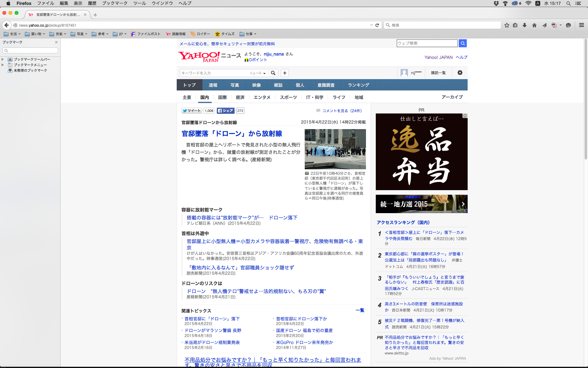Click the Firefox reload page icon

pos(377,25)
